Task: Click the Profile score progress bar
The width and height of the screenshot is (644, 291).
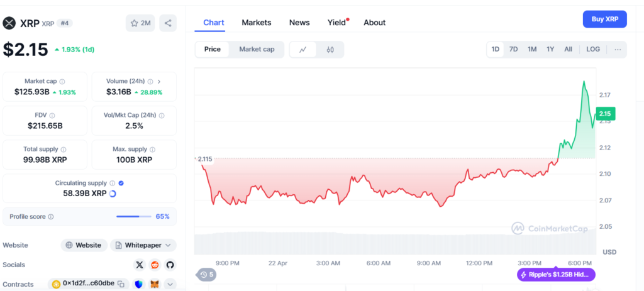Action: point(133,217)
